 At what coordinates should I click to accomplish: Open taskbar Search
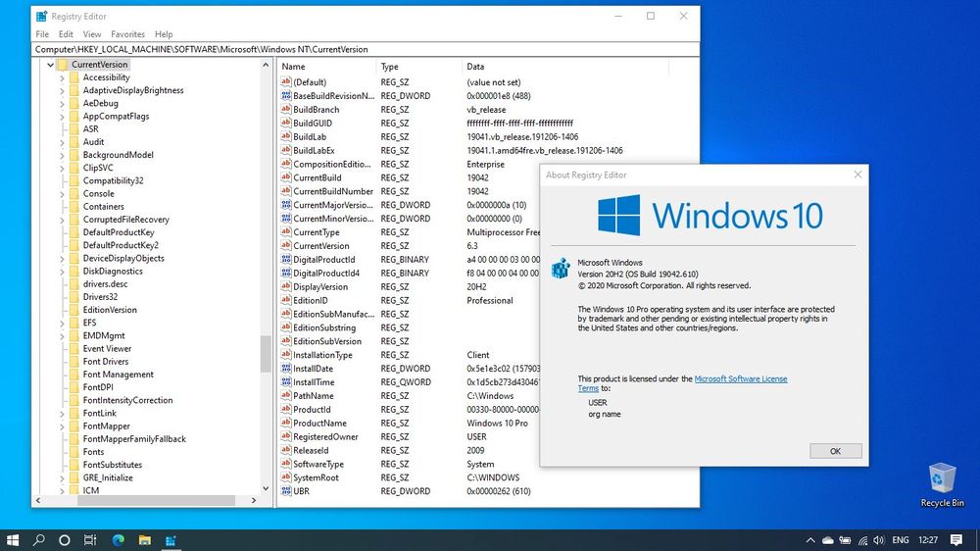click(x=39, y=540)
